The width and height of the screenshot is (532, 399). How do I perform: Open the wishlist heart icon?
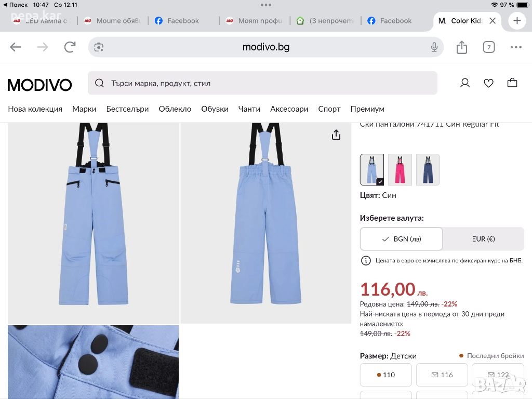click(x=488, y=83)
